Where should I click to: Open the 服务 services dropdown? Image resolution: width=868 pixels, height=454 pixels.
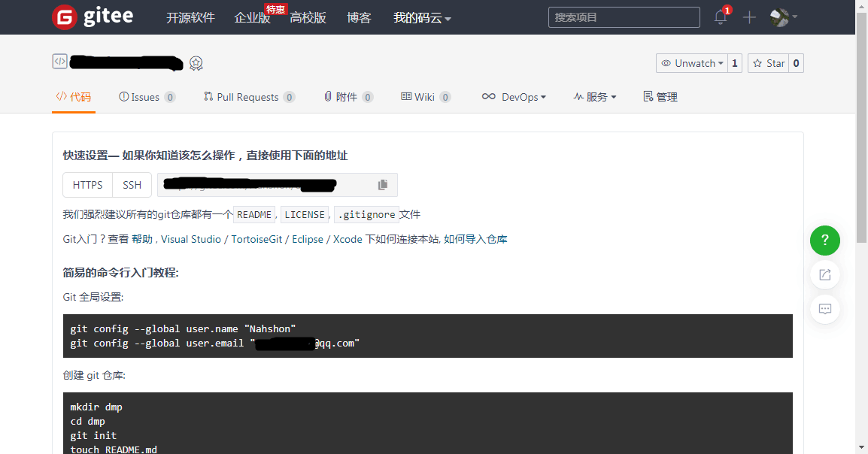(595, 96)
